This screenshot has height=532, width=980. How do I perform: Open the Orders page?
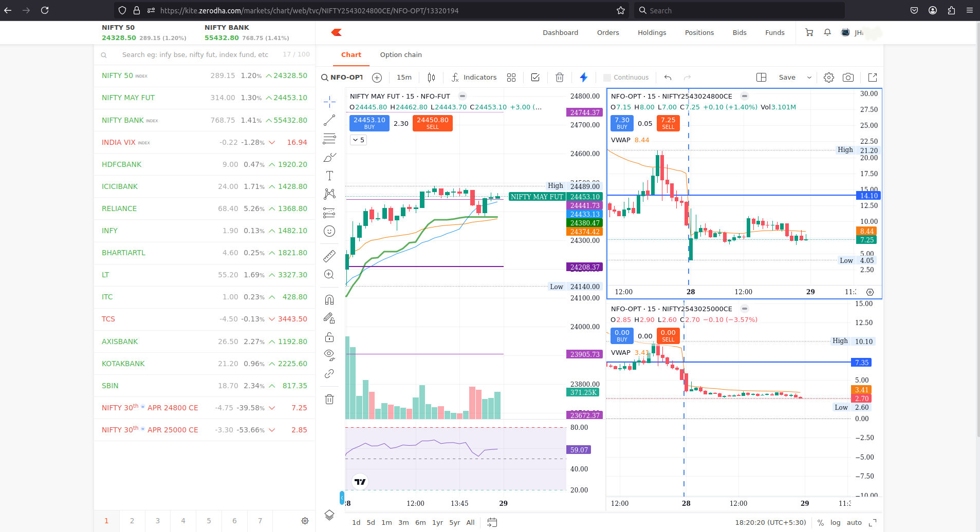(x=608, y=32)
